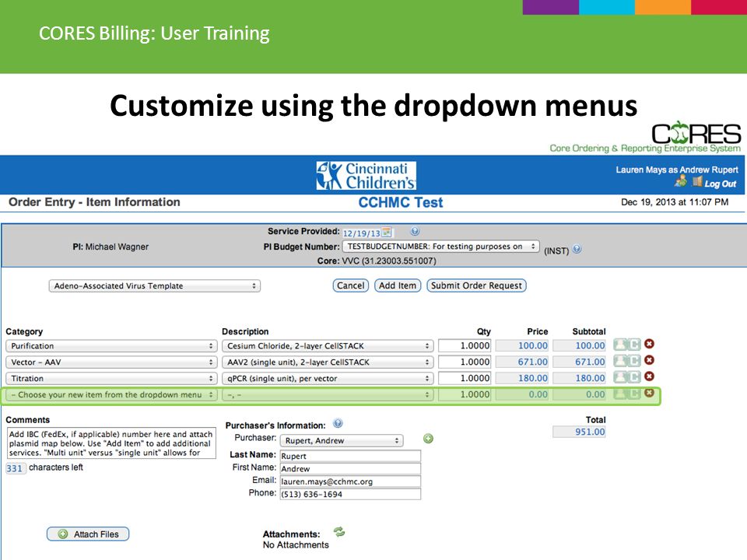Viewport: 747px width, 560px height.
Task: Remove the Vector - AAV item row
Action: click(649, 360)
